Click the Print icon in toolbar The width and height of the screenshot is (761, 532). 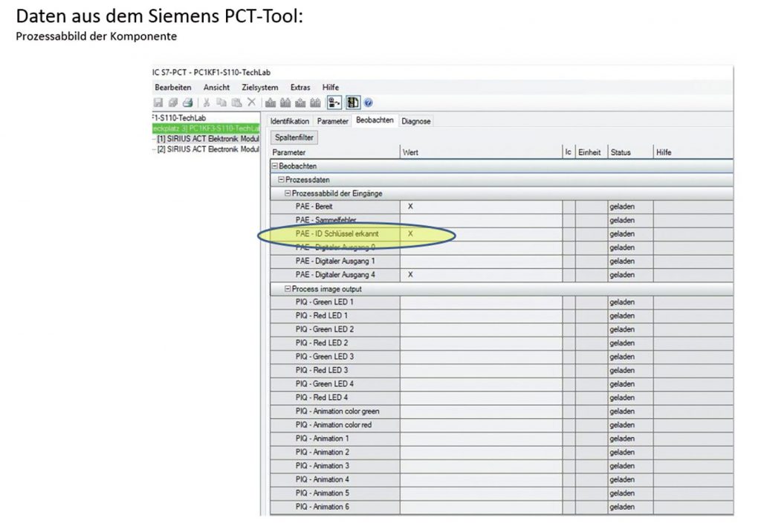click(x=187, y=103)
